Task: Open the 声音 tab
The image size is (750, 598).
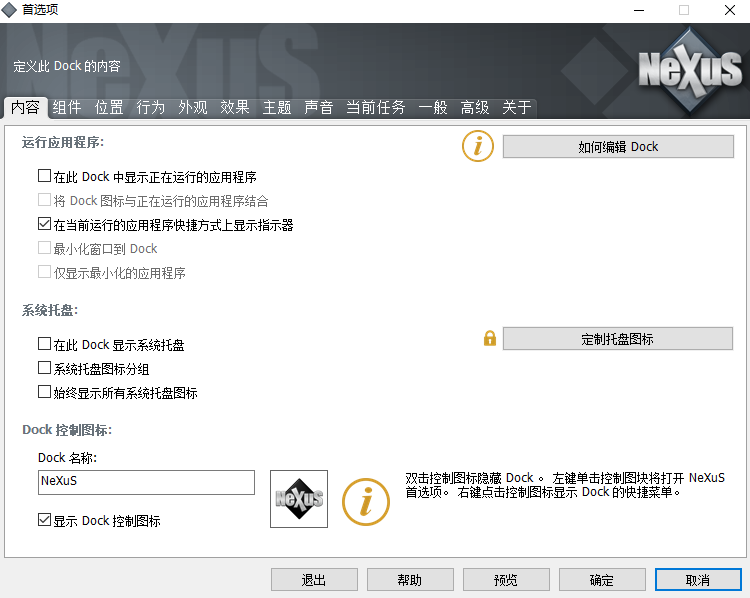Action: [319, 107]
